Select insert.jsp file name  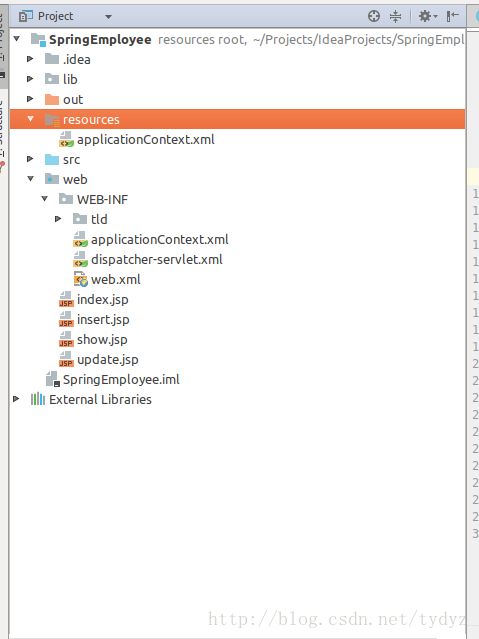pyautogui.click(x=103, y=320)
